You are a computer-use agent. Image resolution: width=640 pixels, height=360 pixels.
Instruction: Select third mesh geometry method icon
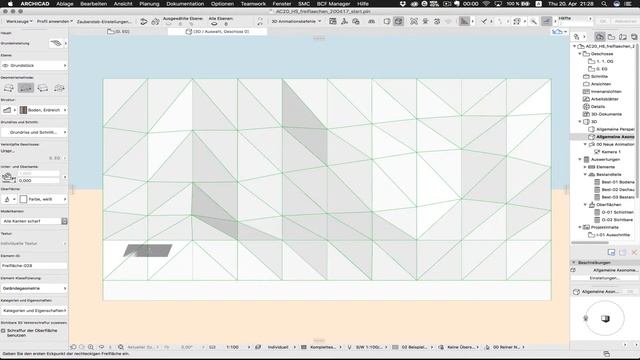[x=42, y=88]
